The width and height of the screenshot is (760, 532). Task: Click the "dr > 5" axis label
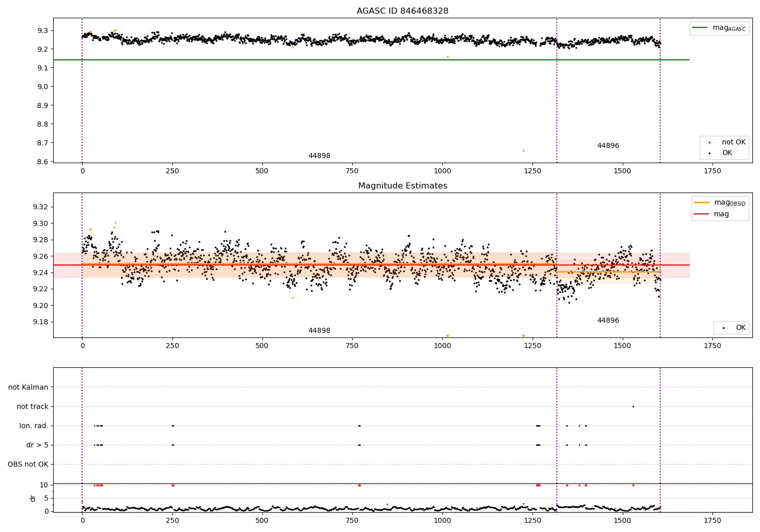(37, 445)
